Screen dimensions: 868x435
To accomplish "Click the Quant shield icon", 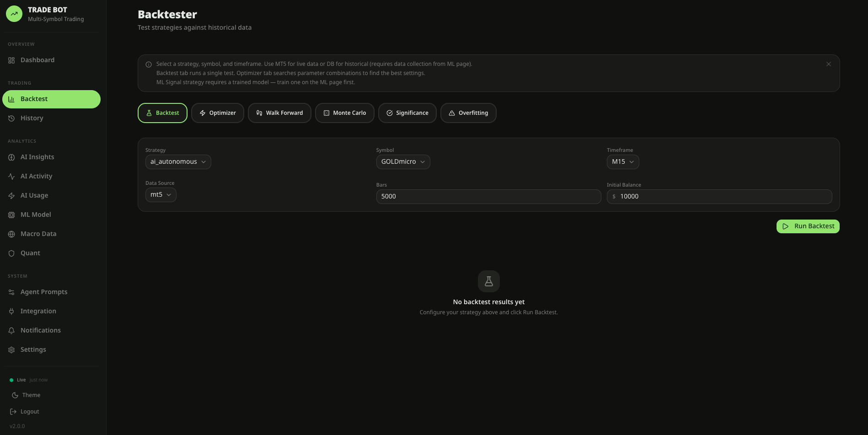I will coord(11,253).
